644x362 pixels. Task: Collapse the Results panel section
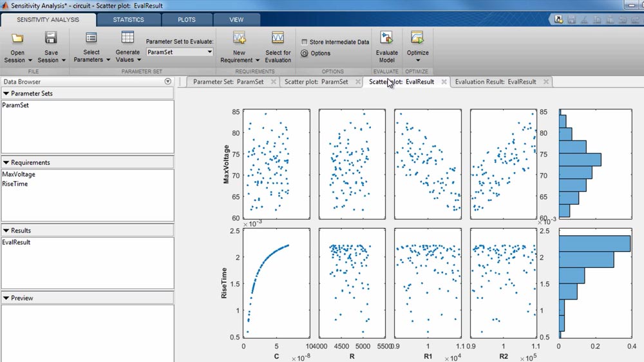click(6, 231)
